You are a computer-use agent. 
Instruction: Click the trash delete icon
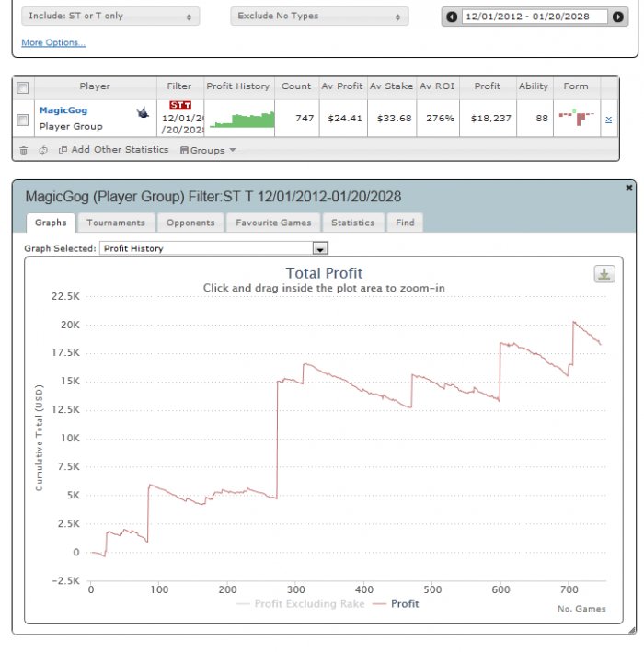24,151
